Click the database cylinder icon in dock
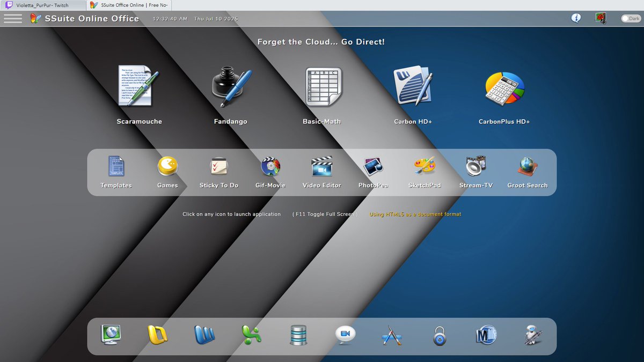The width and height of the screenshot is (644, 362). pos(298,335)
